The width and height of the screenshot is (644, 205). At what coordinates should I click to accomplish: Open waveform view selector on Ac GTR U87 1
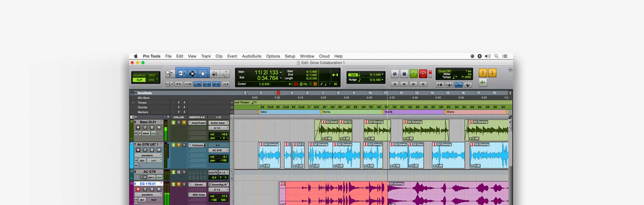[x=149, y=156]
